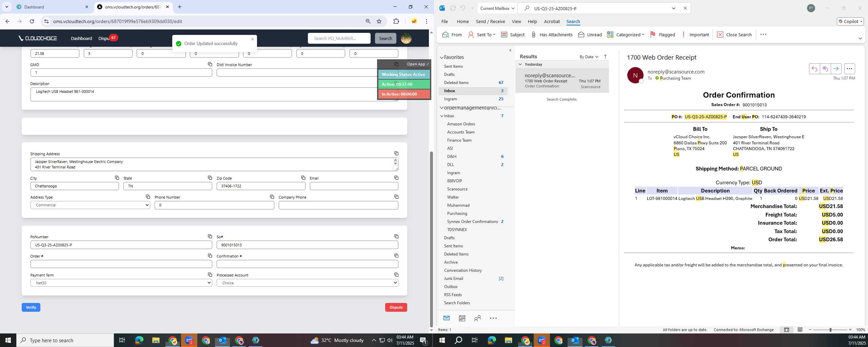Copy the Payment Term icon
868x347 pixels.
(x=210, y=275)
